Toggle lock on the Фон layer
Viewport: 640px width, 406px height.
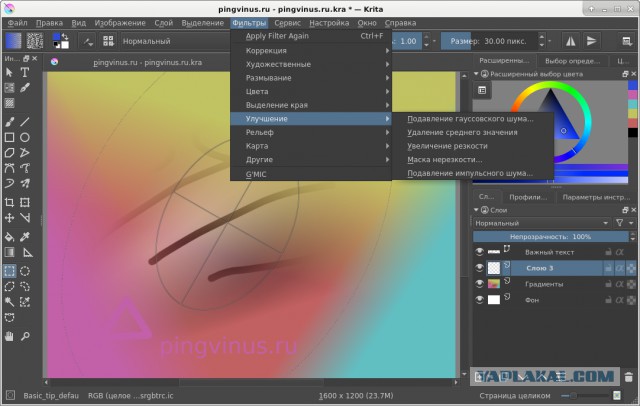[608, 300]
